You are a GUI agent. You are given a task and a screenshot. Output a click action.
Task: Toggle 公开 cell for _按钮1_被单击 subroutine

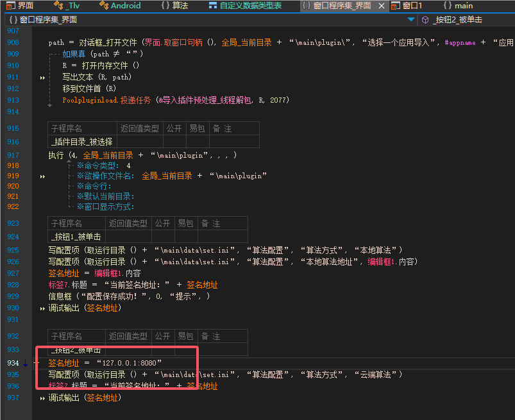click(x=163, y=237)
